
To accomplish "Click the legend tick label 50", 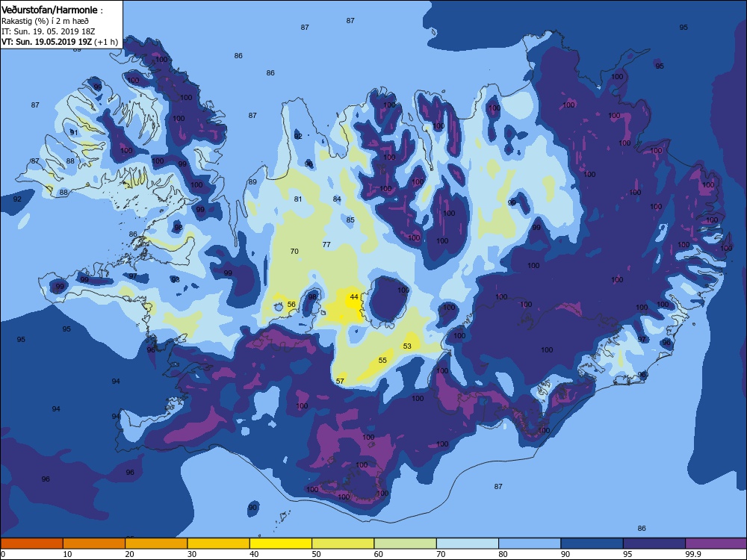I will click(x=316, y=554).
